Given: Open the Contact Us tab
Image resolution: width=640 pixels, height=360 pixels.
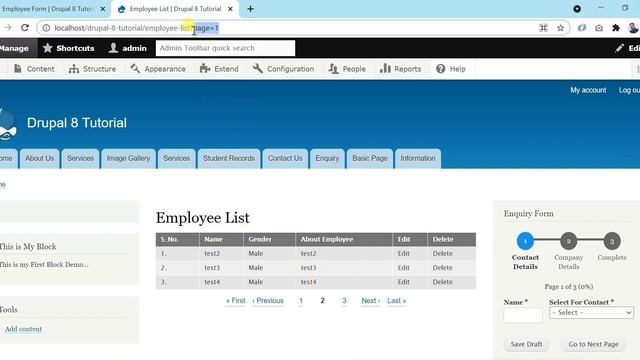Looking at the screenshot, I should (x=285, y=158).
